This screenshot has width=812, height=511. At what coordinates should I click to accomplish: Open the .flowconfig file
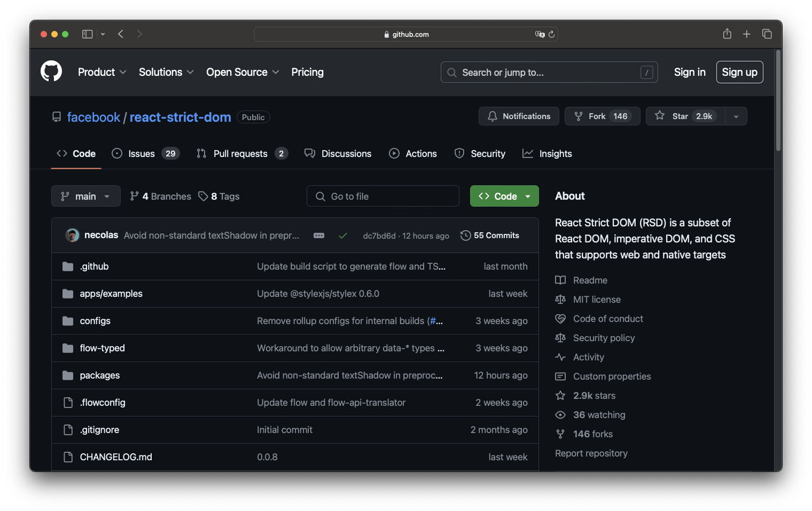pyautogui.click(x=103, y=403)
